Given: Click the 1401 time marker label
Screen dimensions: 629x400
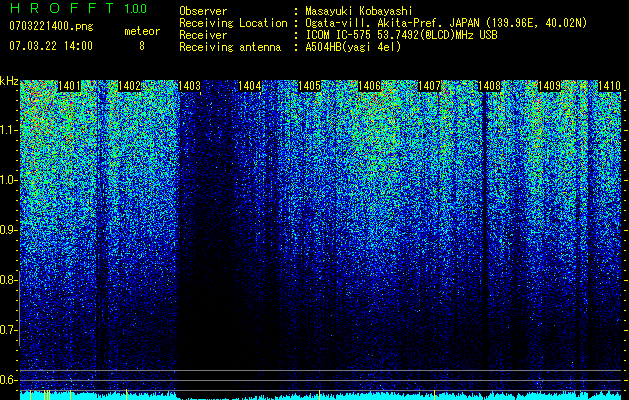Looking at the screenshot, I should (69, 86).
